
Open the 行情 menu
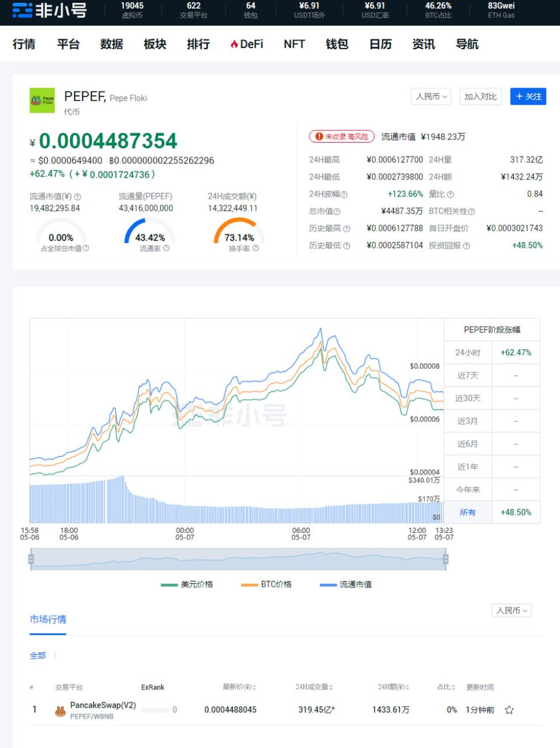[x=24, y=44]
